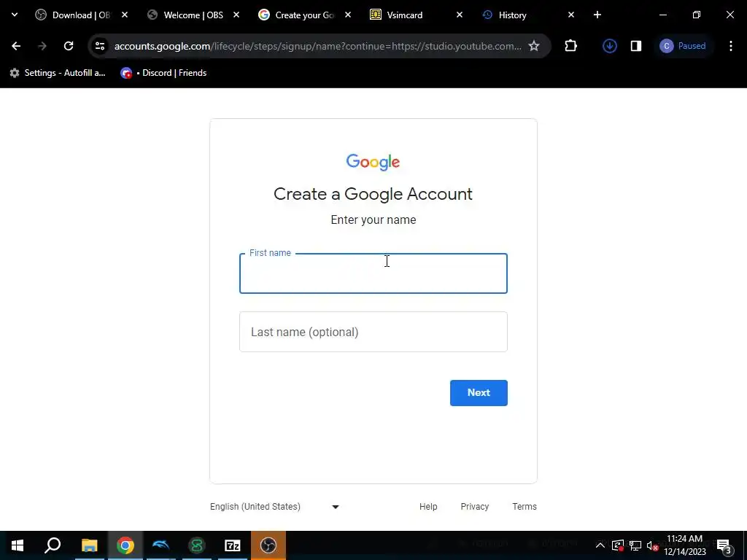747x560 pixels.
Task: Expand the English (United States) language dropdown
Action: coord(275,507)
